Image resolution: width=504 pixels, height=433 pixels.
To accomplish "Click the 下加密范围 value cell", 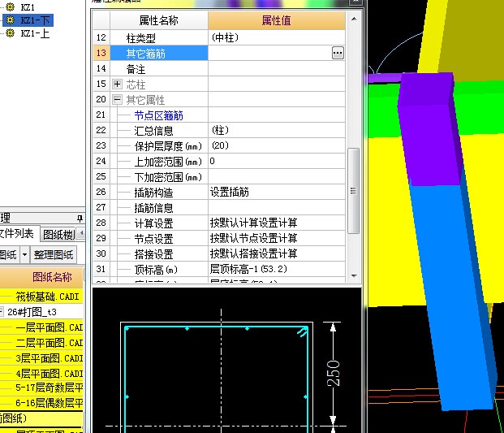I will tap(277, 176).
